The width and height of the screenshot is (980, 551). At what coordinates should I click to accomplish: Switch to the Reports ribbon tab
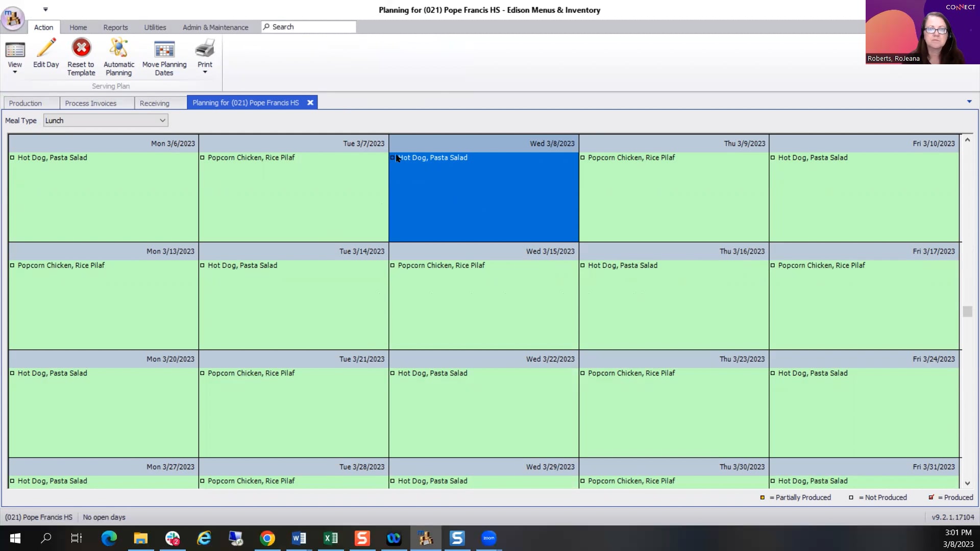click(x=115, y=27)
